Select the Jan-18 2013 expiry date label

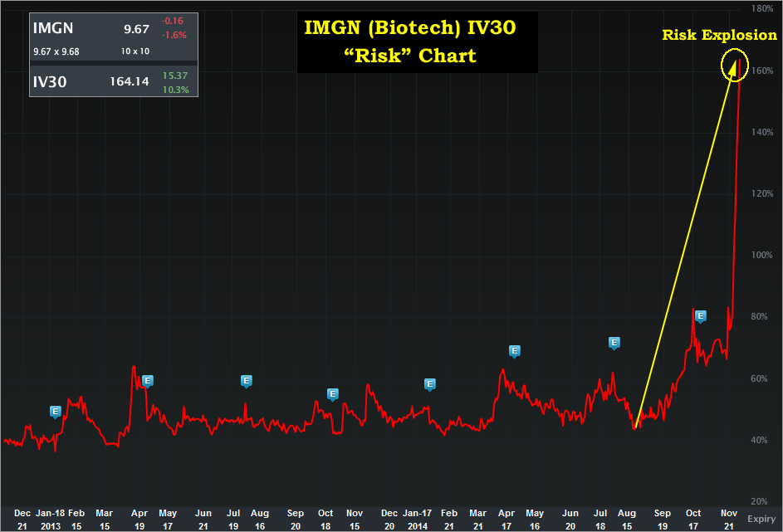[51, 520]
